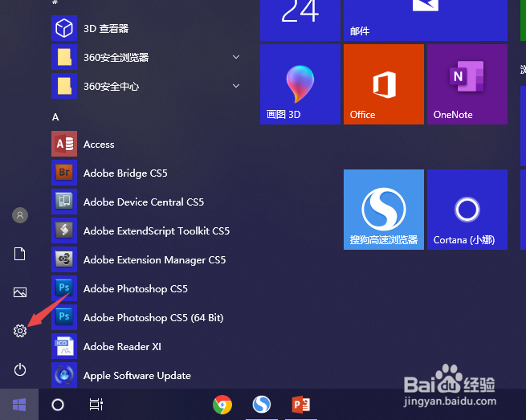Open Task View on the taskbar
This screenshot has width=526, height=420.
[96, 404]
